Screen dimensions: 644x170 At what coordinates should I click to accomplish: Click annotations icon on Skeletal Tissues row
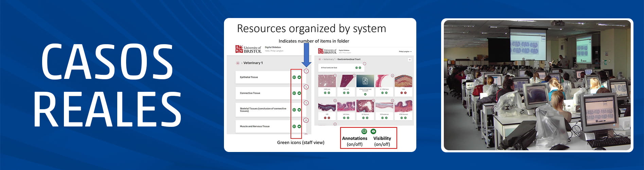click(x=294, y=110)
